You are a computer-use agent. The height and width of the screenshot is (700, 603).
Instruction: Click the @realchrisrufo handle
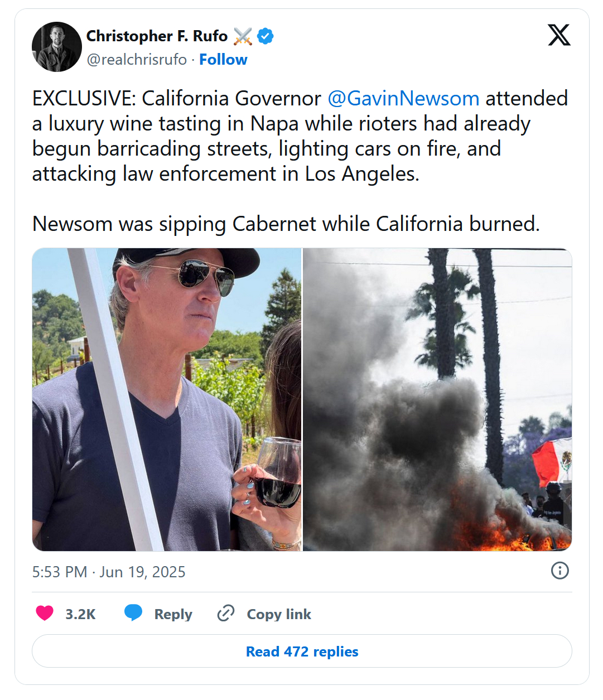[x=137, y=60]
